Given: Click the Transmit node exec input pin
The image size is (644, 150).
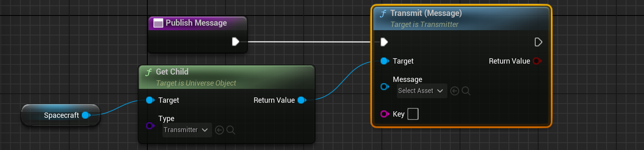Looking at the screenshot, I should pyautogui.click(x=384, y=42).
